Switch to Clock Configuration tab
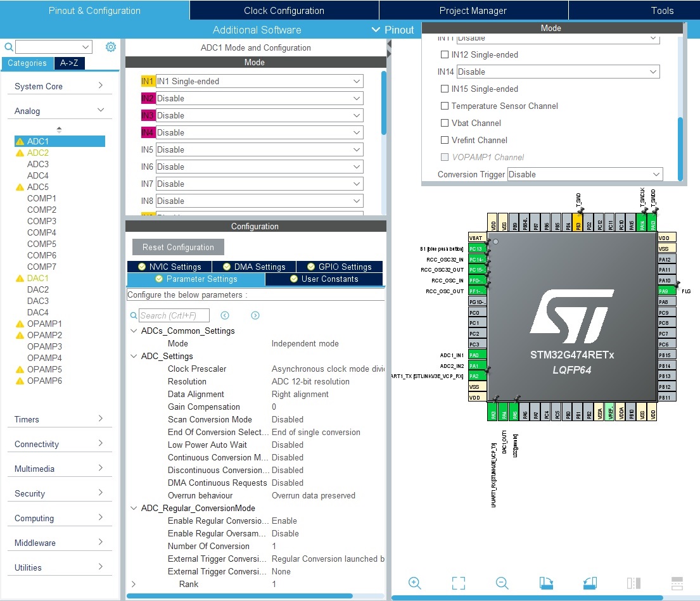Image resolution: width=700 pixels, height=601 pixels. [284, 10]
